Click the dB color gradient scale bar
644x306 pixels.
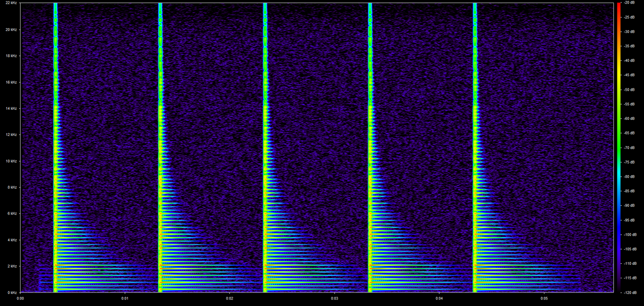[619, 147]
